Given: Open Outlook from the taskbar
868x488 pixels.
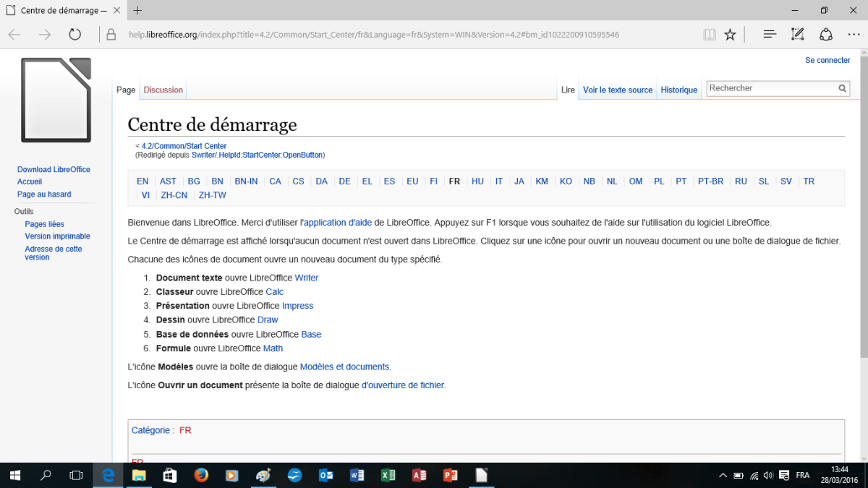Looking at the screenshot, I should 325,475.
